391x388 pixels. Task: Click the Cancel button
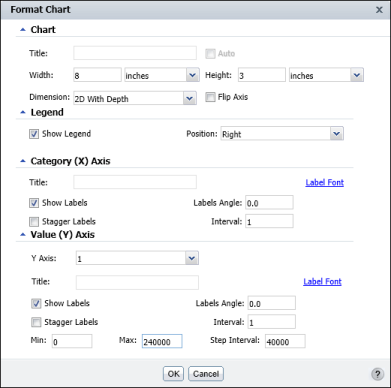206,374
